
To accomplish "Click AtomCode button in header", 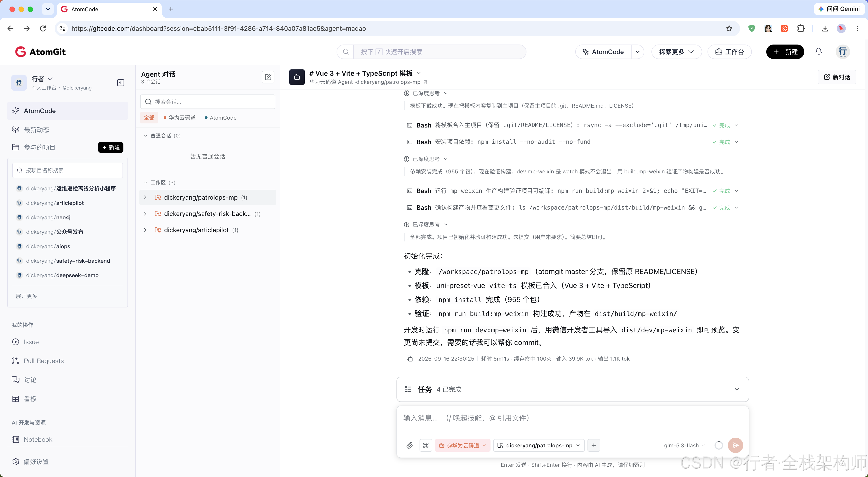I will (x=603, y=52).
